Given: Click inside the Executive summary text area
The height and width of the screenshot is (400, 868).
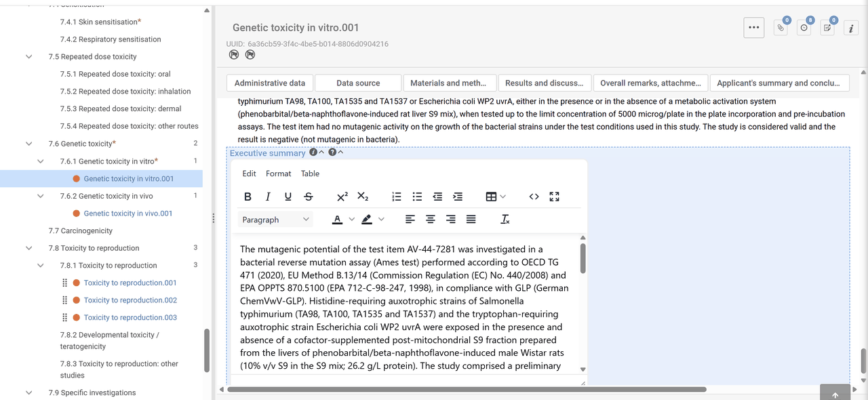Looking at the screenshot, I should (404, 305).
